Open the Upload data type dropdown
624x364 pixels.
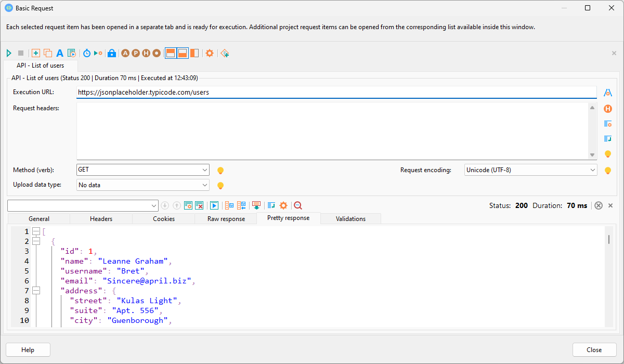[143, 185]
